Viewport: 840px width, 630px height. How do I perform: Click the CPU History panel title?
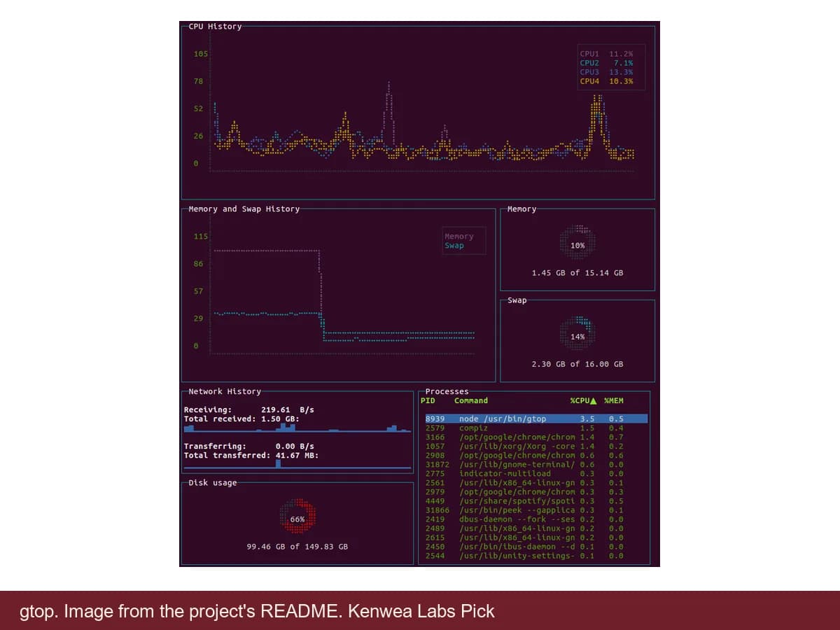point(215,27)
